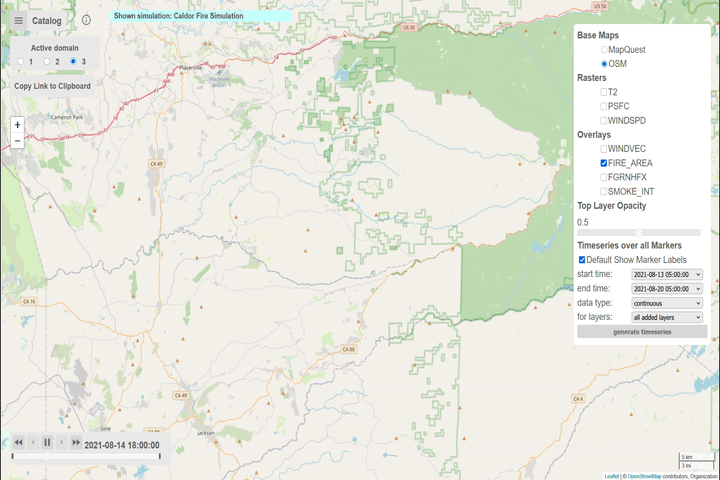Click Copy Link to Clipboard

[52, 86]
